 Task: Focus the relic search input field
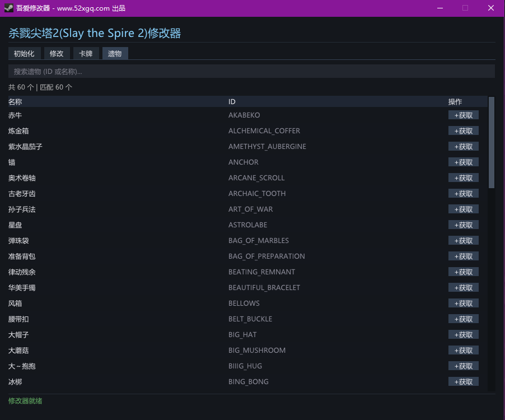[251, 72]
